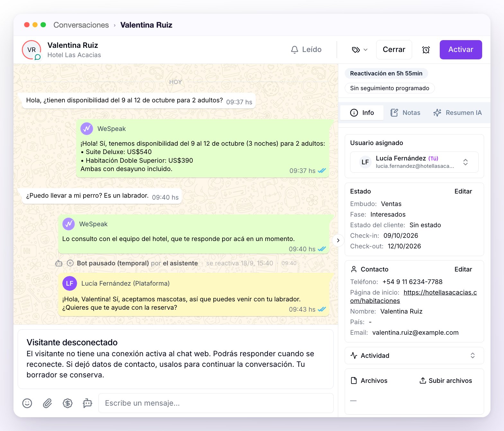Click the Archivos file icon
The width and height of the screenshot is (504, 431).
(x=354, y=381)
